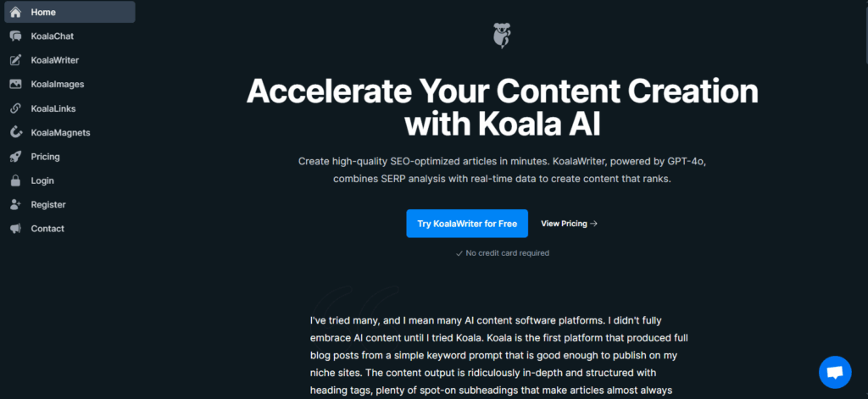The height and width of the screenshot is (399, 868).
Task: Click the KoalaLinks chain icon
Action: coord(15,108)
